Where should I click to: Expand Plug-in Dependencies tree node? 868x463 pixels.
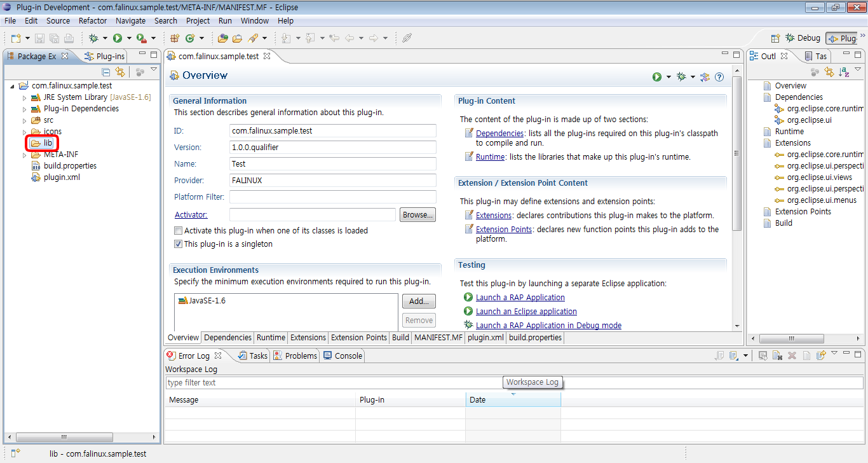click(x=24, y=109)
